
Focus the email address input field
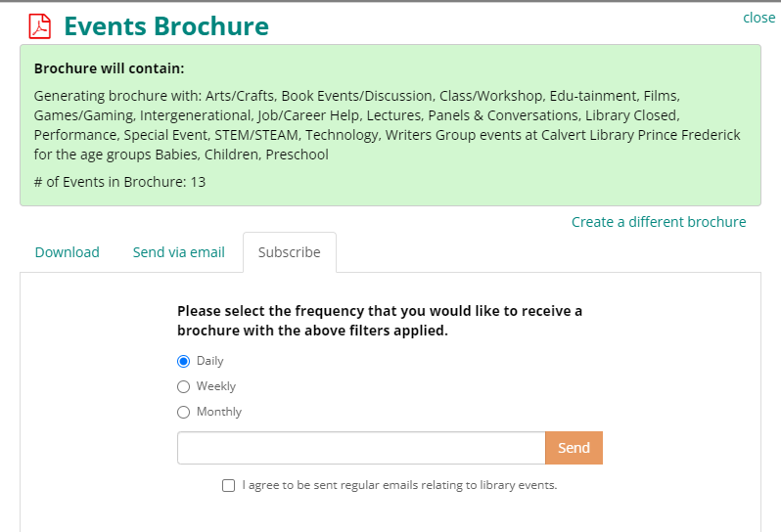click(x=360, y=448)
